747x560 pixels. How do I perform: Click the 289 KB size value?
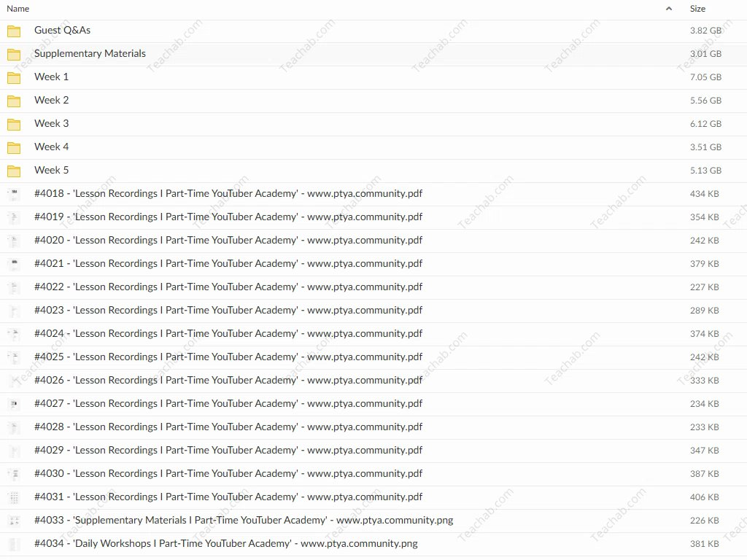click(x=704, y=311)
